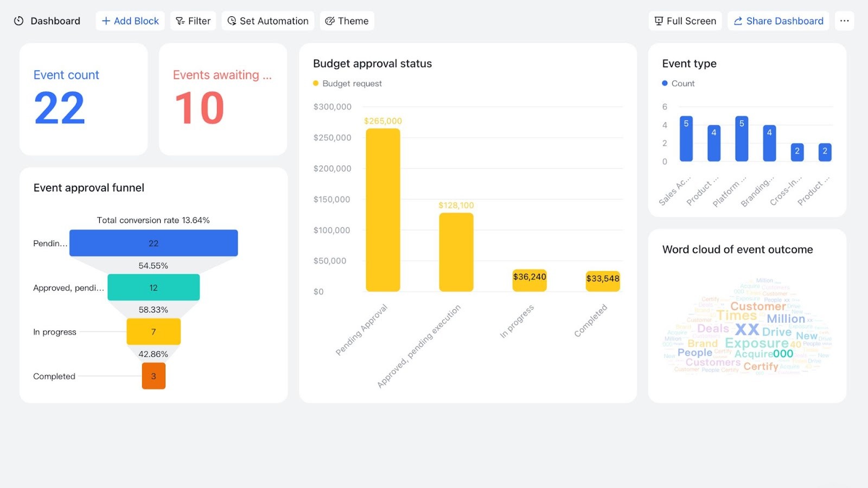This screenshot has width=868, height=488.
Task: Click the Events awaiting value 10
Action: (199, 108)
